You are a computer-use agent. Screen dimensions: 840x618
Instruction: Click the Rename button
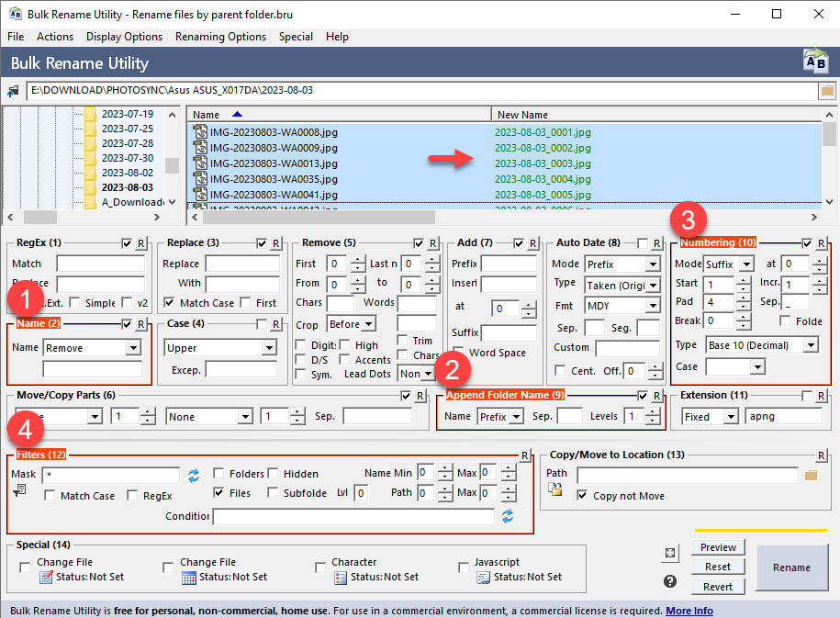pyautogui.click(x=791, y=567)
